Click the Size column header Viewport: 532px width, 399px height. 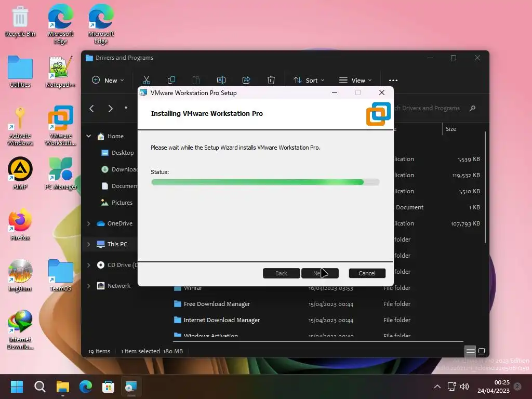pyautogui.click(x=450, y=129)
